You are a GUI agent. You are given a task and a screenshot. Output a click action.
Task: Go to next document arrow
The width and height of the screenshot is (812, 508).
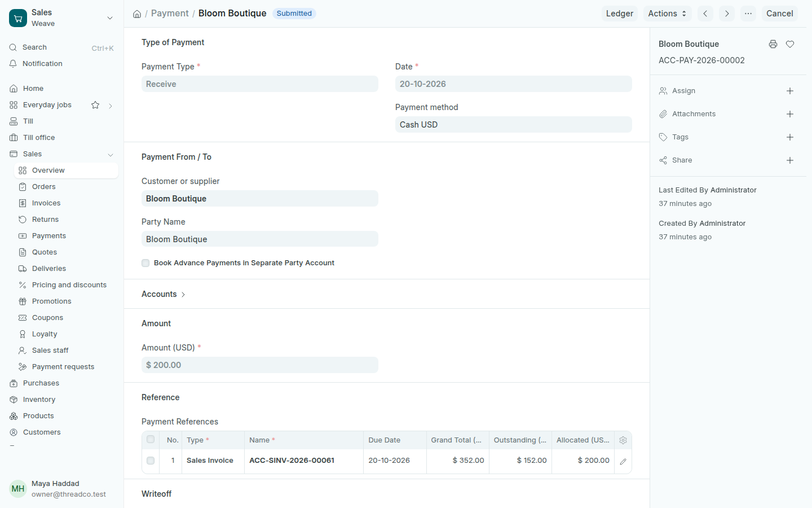point(727,14)
